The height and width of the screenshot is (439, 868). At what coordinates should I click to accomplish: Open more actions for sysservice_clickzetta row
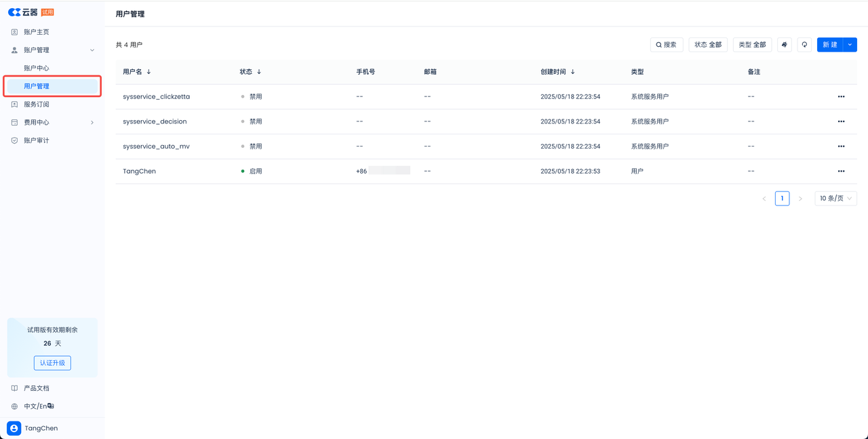click(x=841, y=97)
